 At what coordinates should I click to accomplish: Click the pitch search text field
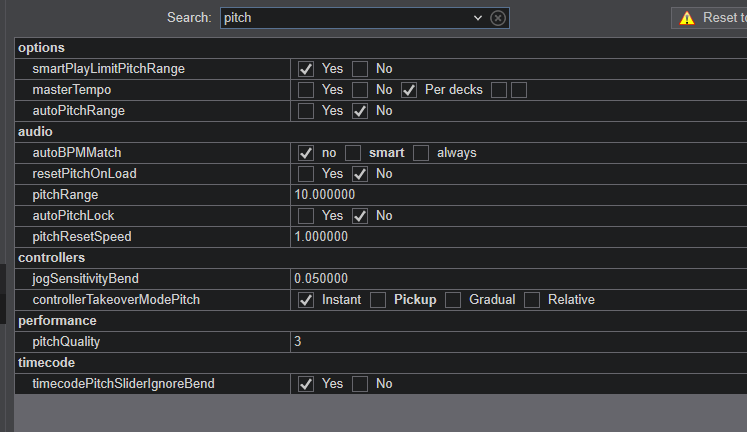(345, 18)
